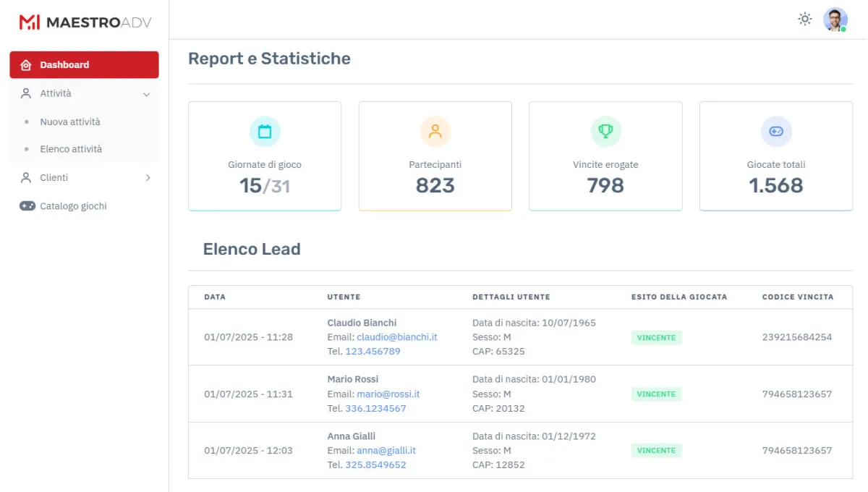Click the 15/31 progress counter

click(264, 184)
